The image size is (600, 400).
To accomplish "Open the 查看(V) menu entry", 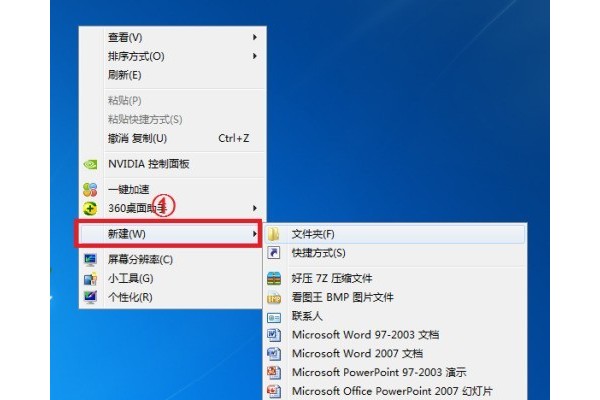I will [x=173, y=37].
